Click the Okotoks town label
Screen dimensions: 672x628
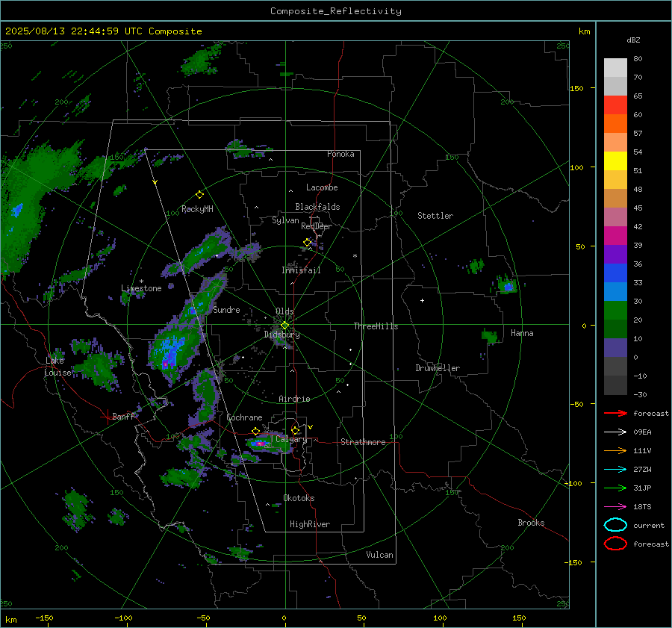299,498
